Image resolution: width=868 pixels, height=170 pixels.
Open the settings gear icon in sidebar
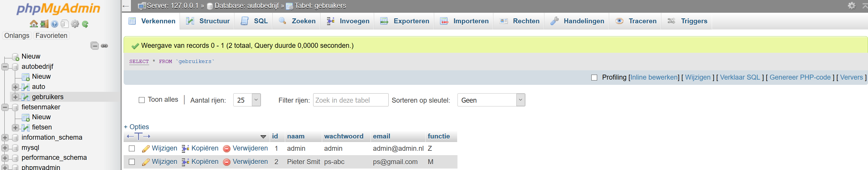click(75, 24)
